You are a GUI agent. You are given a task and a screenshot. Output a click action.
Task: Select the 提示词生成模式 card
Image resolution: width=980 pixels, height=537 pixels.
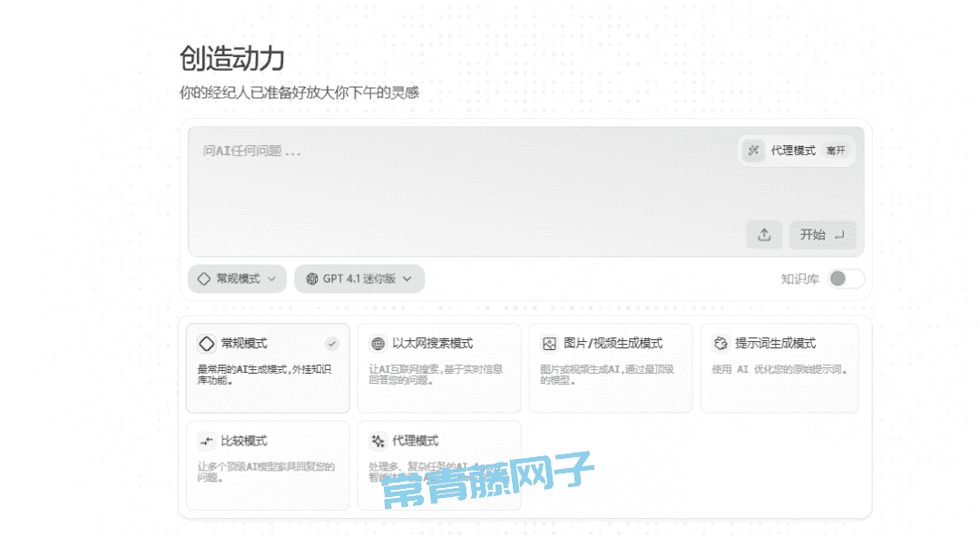779,367
